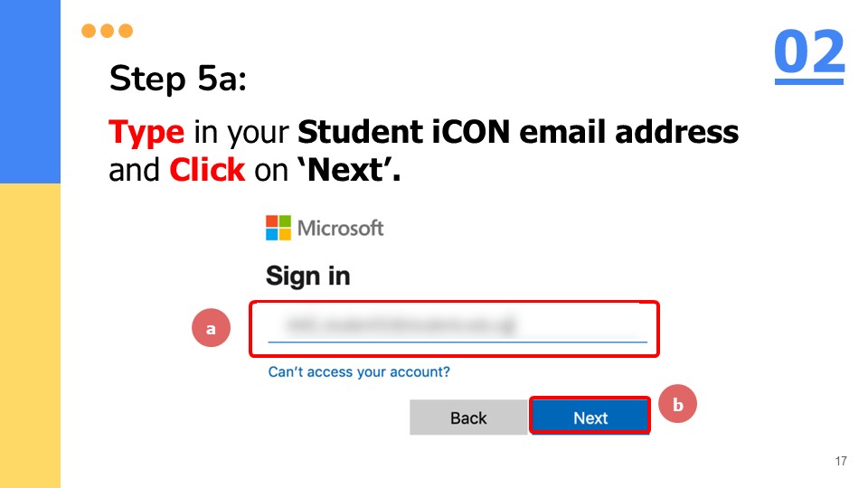Click the yellow sidebar block
The height and width of the screenshot is (488, 868).
coord(30,336)
